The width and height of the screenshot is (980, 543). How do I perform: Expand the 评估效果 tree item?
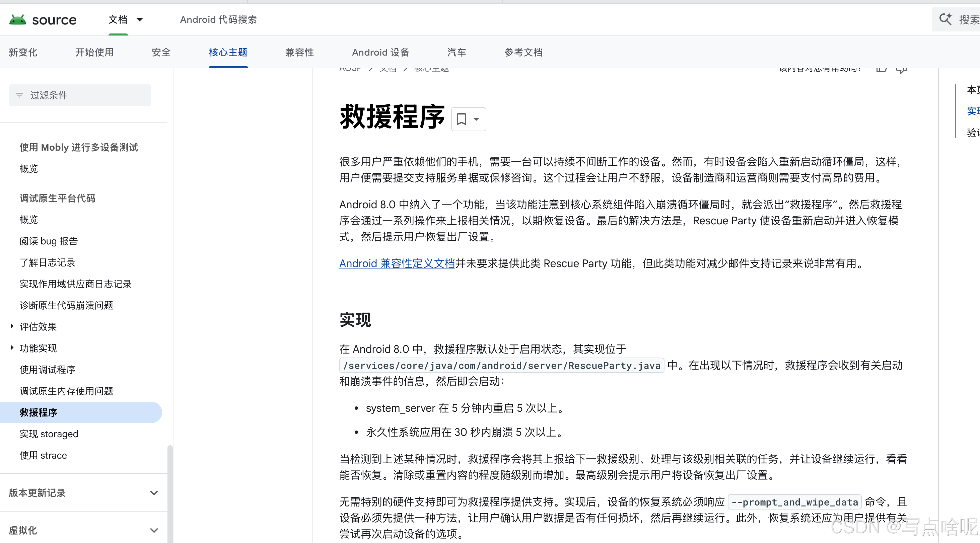pyautogui.click(x=12, y=326)
